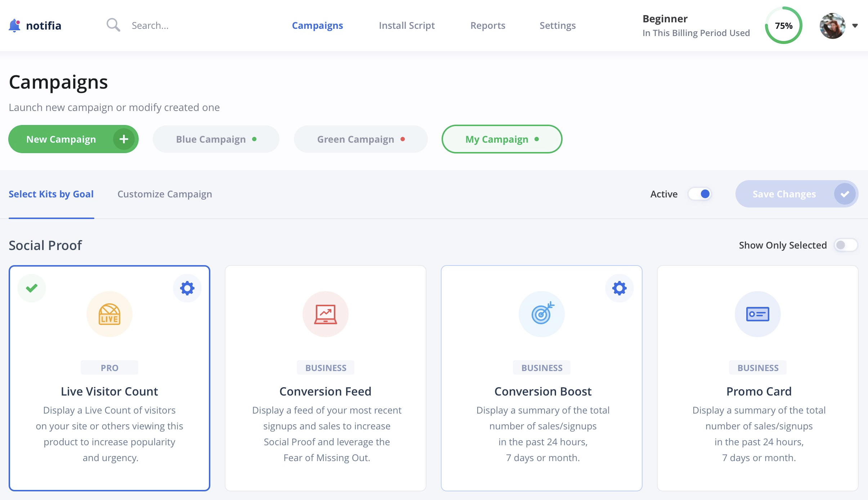Click the Conversion Boost target icon
Viewport: 868px width, 500px height.
click(x=542, y=313)
